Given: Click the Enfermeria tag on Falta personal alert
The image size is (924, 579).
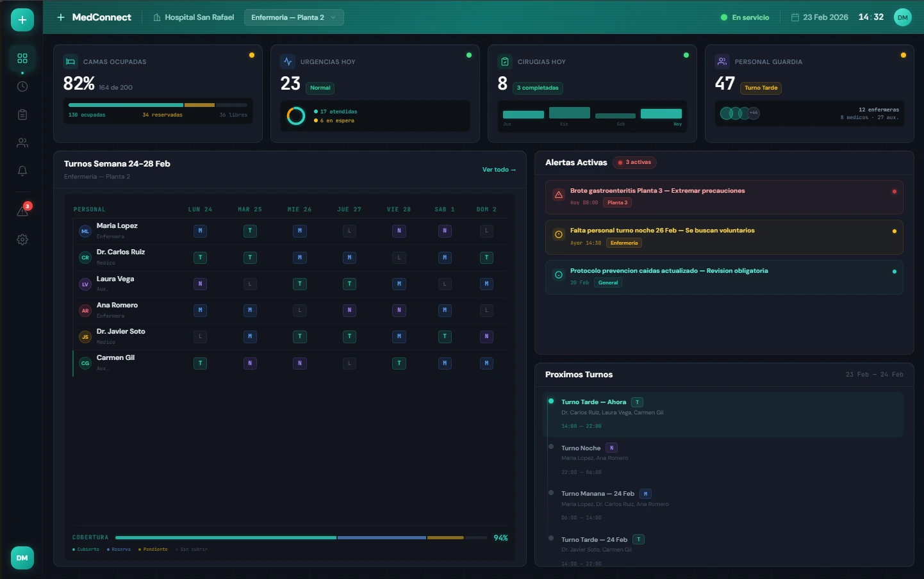Looking at the screenshot, I should (x=624, y=243).
